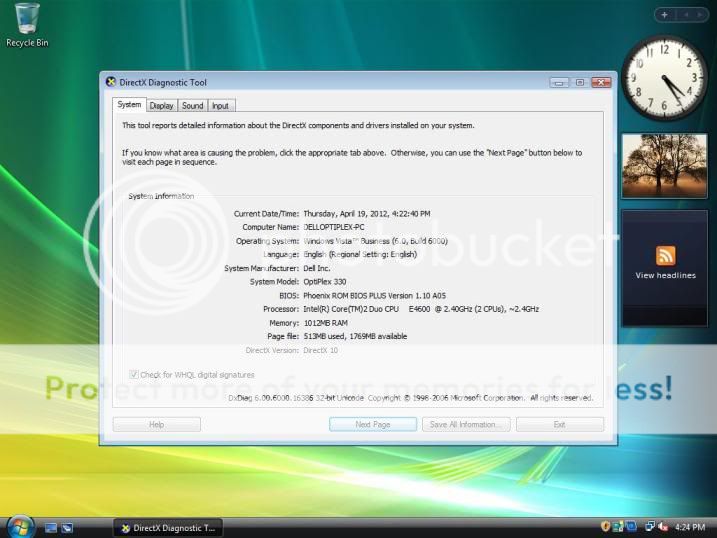The width and height of the screenshot is (717, 538).
Task: Click View headlines link in gadget
Action: point(665,275)
